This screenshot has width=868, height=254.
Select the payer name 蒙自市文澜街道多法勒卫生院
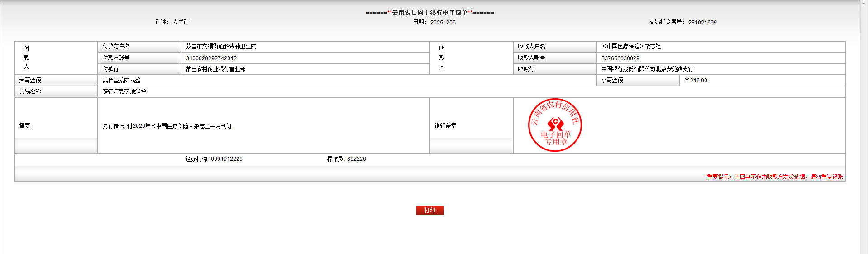tap(221, 47)
